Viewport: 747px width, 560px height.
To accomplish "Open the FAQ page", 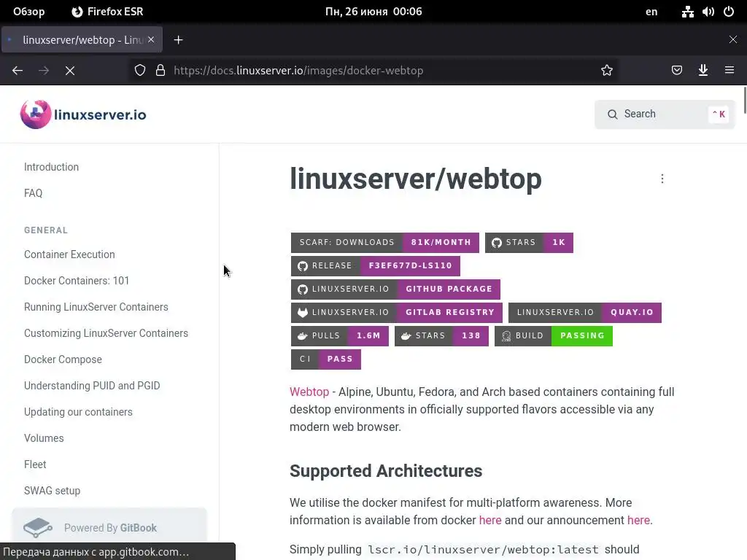I will [x=34, y=193].
